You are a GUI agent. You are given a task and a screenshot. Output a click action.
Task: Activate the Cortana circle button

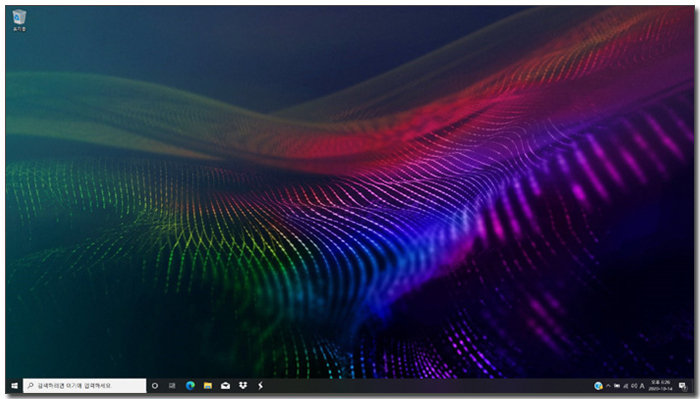(155, 386)
